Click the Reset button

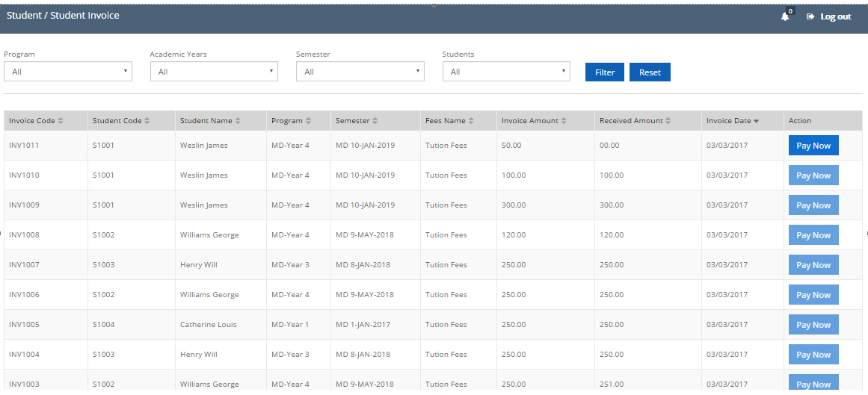[650, 72]
